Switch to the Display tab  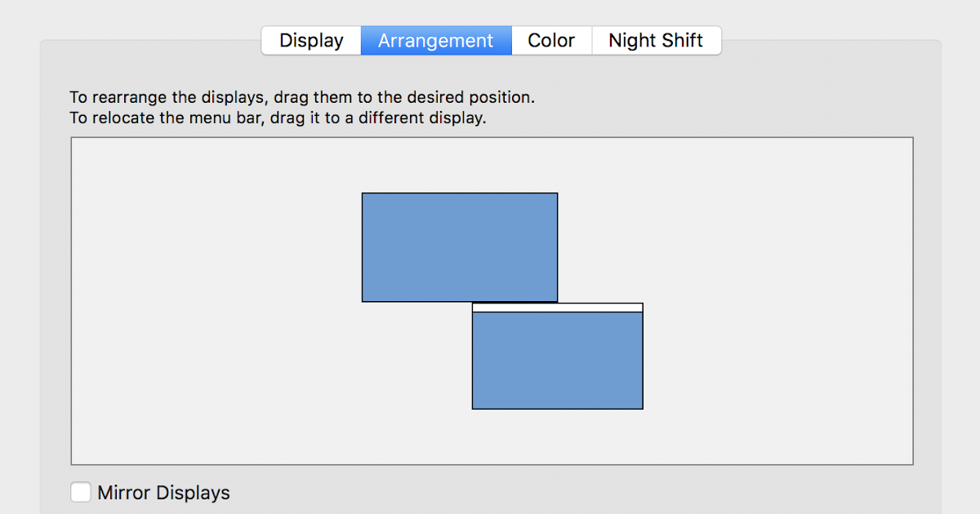(x=310, y=40)
